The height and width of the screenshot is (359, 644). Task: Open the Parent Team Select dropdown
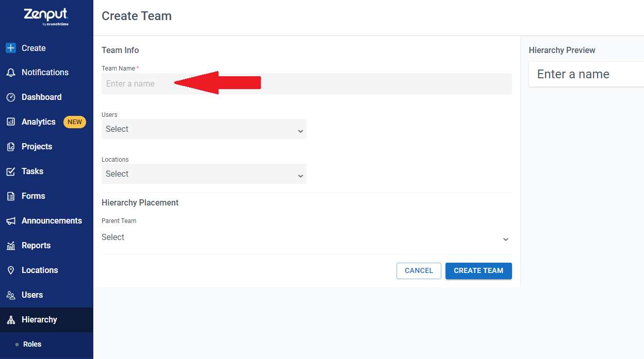(x=307, y=237)
